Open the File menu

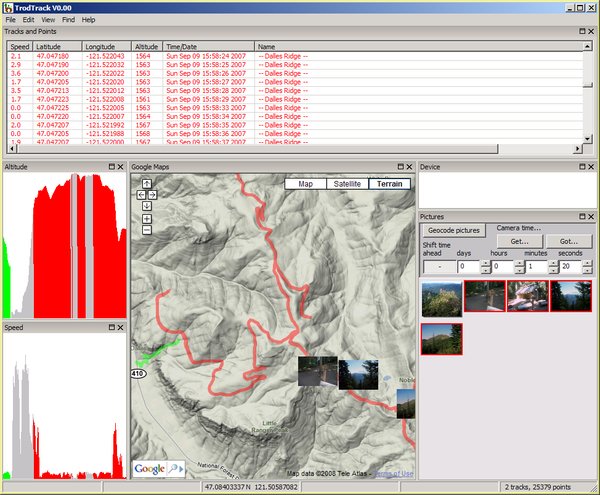pyautogui.click(x=10, y=20)
